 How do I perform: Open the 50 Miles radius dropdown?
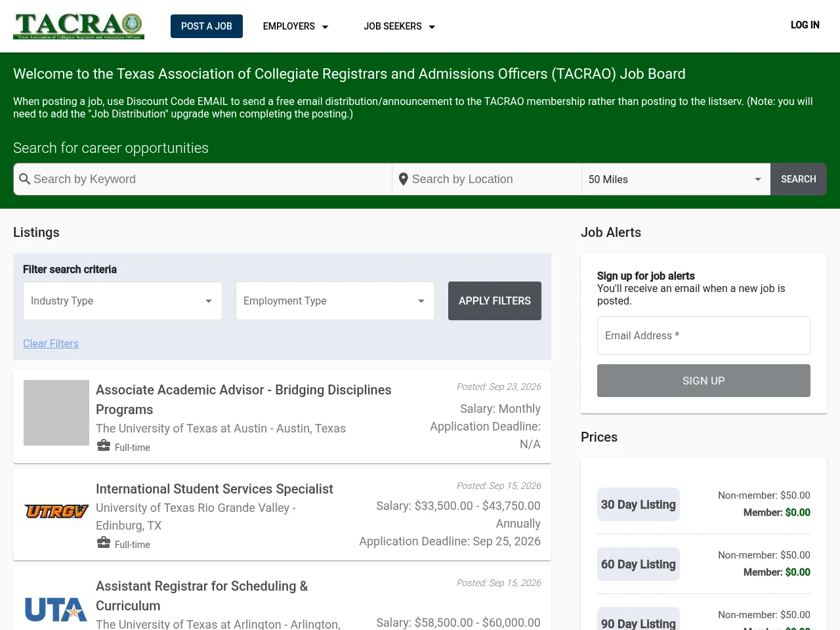point(676,179)
